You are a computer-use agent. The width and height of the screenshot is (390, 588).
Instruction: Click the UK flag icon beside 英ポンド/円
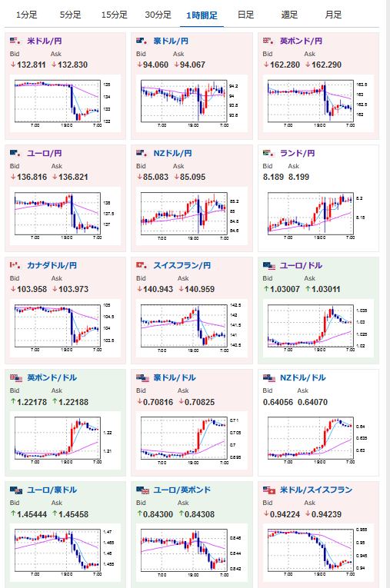click(x=268, y=41)
